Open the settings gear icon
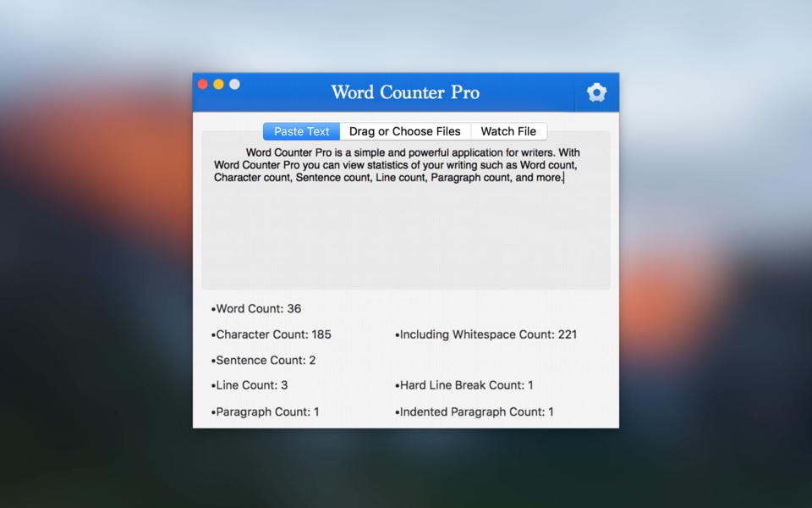 (x=596, y=92)
